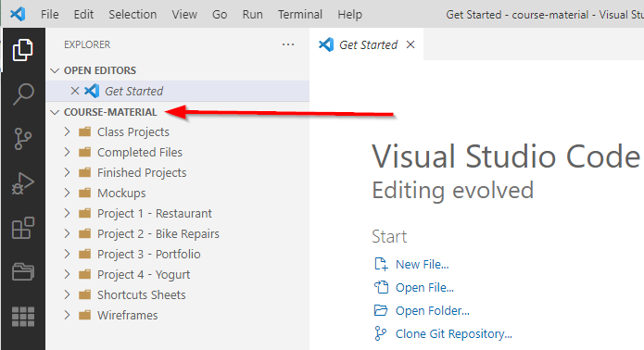Switch to the Get Started tab

point(366,44)
